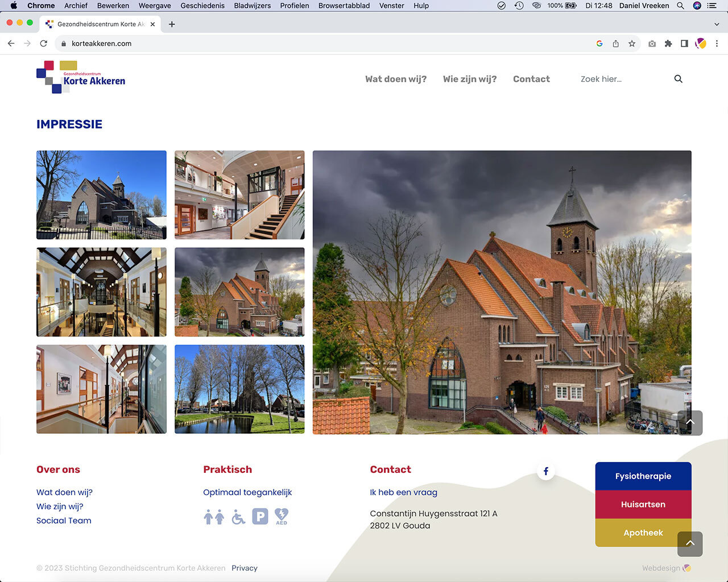The image size is (728, 582).
Task: Click the 'Zoek hier...' search field
Action: point(623,79)
